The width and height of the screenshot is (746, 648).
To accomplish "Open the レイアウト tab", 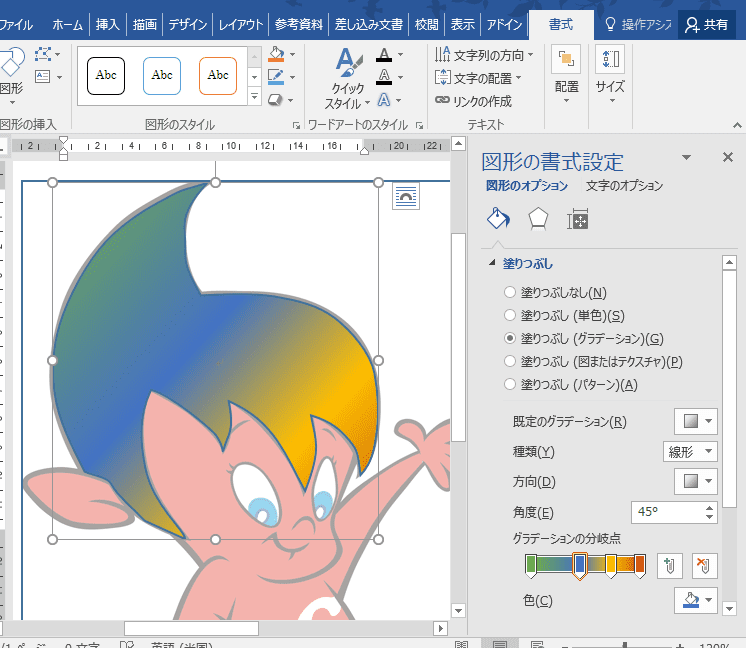I will pos(240,25).
